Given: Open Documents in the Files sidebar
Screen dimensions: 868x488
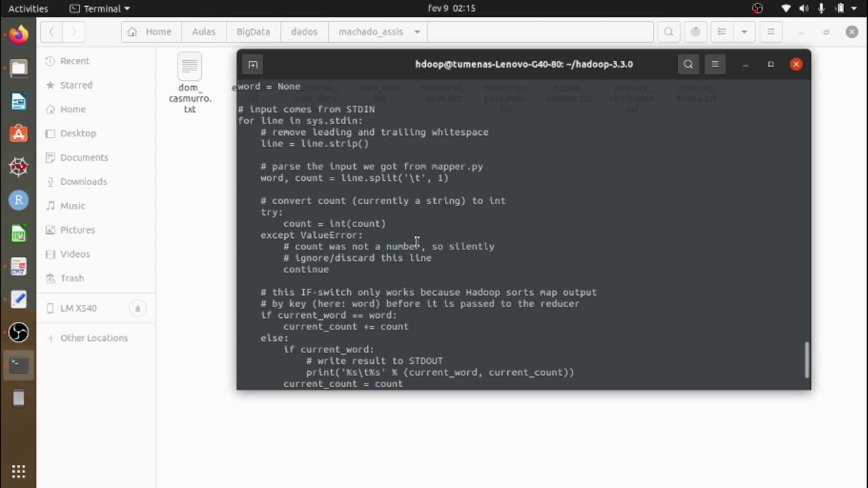Looking at the screenshot, I should (x=96, y=157).
